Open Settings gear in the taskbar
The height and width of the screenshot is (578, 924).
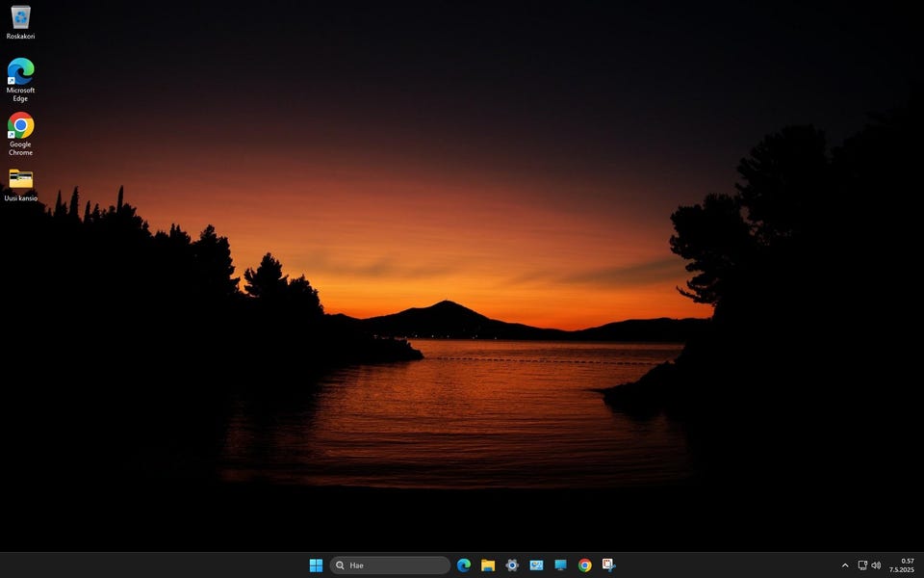pos(512,565)
